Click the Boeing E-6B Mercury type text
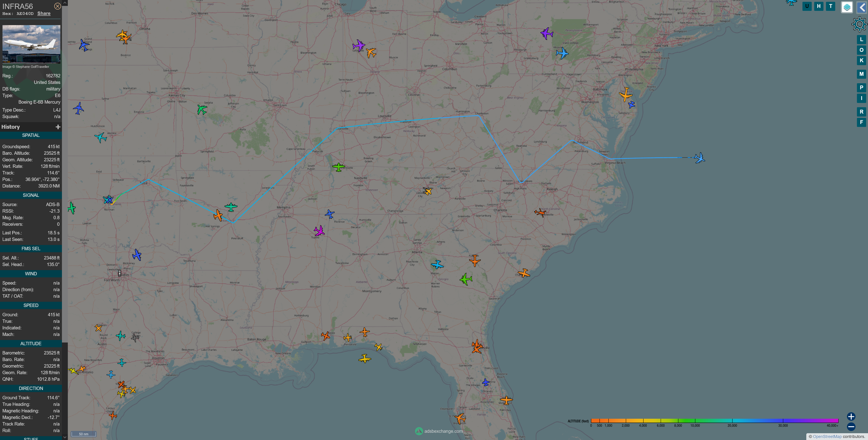This screenshot has width=868, height=440. 39,102
